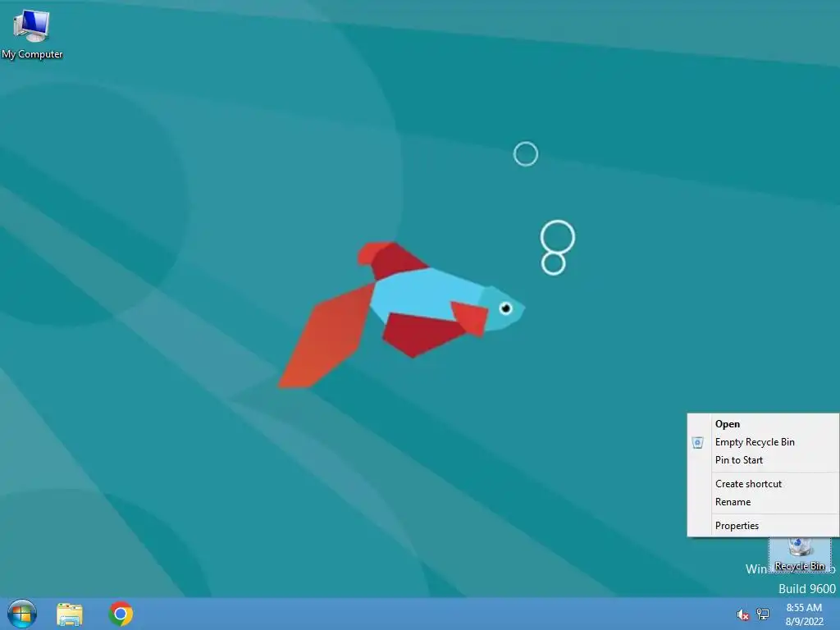Viewport: 840px width, 630px height.
Task: Click the recycle icon beside Empty Recycle Bin
Action: (x=697, y=442)
